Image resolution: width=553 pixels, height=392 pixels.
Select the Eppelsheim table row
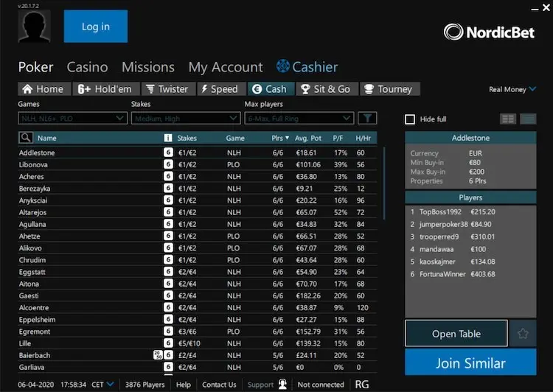coord(197,319)
